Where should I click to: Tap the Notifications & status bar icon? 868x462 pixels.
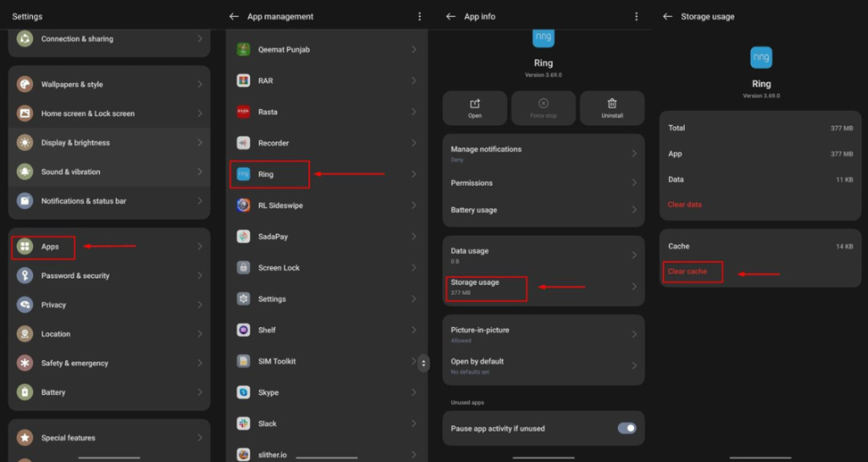click(x=25, y=201)
